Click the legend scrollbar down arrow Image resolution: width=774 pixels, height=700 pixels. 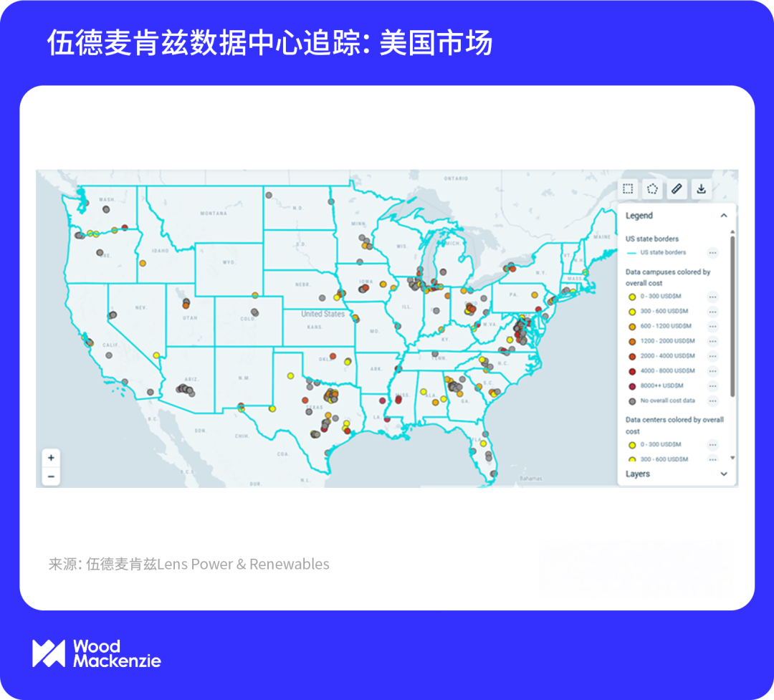(732, 458)
